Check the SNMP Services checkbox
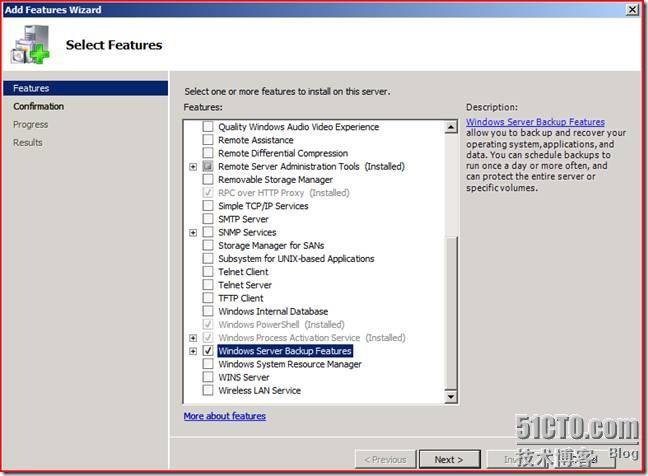This screenshot has width=648, height=476. pos(208,232)
